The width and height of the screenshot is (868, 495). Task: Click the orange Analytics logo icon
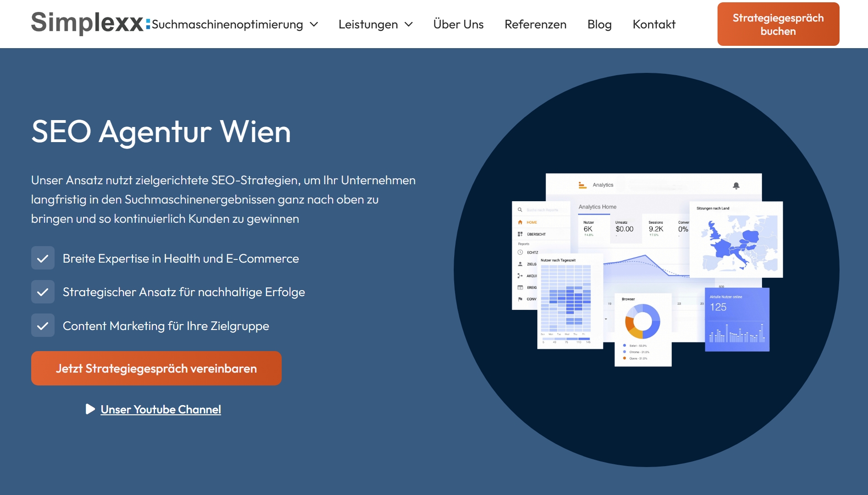coord(582,185)
